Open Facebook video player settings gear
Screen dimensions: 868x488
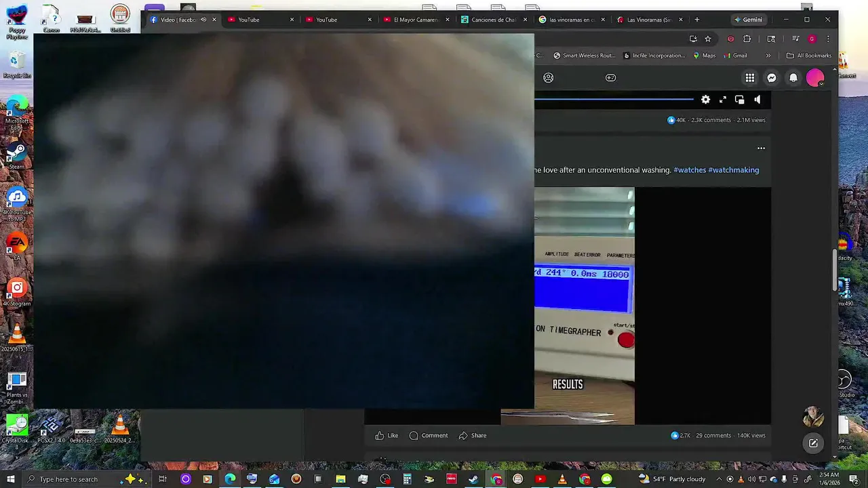(x=705, y=100)
